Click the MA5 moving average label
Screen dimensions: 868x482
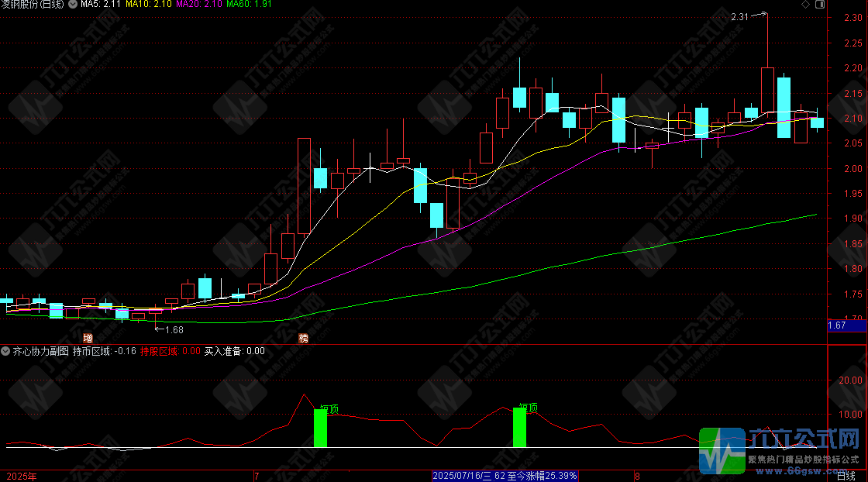click(100, 5)
